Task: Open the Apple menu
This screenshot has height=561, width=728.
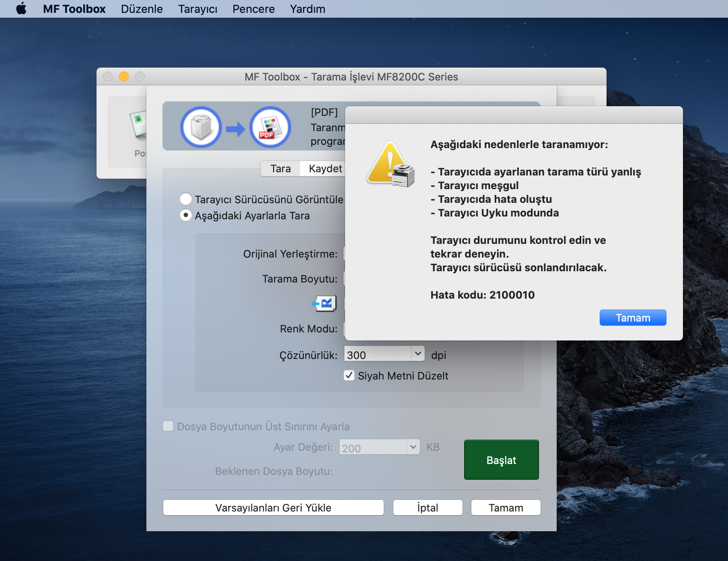Action: click(21, 9)
